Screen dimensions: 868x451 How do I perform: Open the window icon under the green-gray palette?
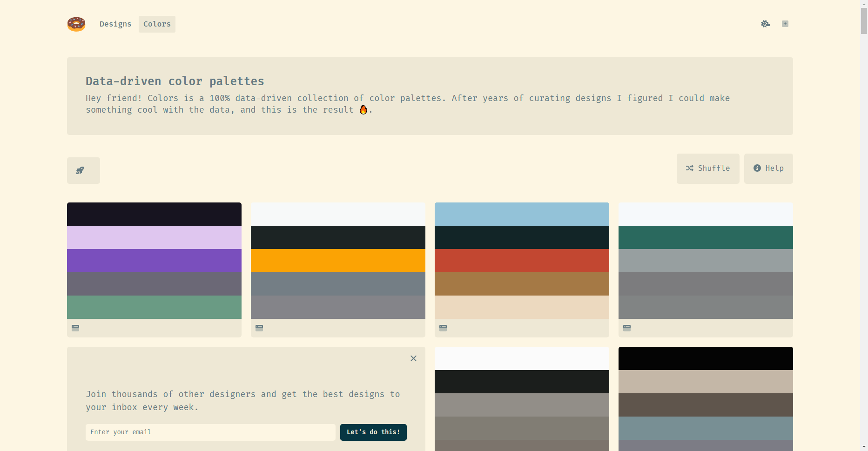pos(627,328)
